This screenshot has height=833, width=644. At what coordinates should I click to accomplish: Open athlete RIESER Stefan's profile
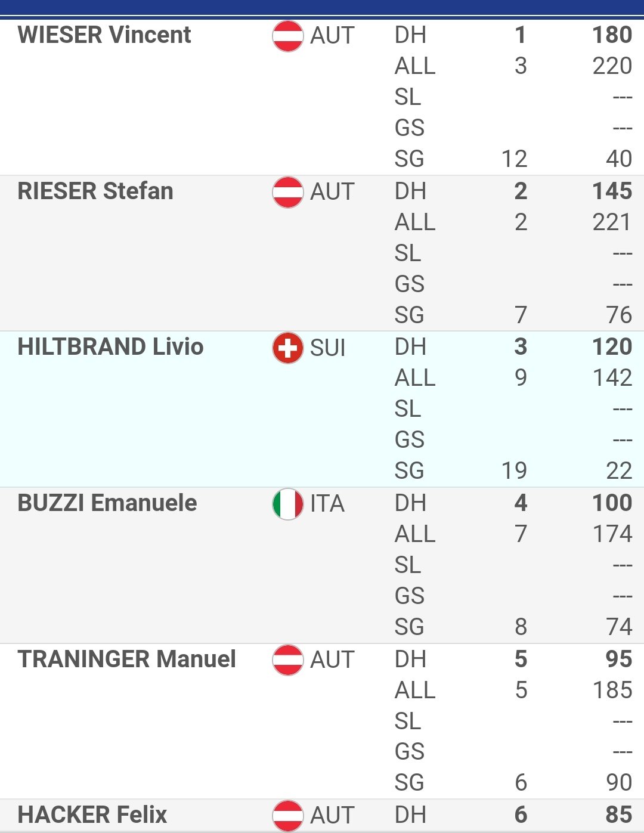click(x=95, y=191)
